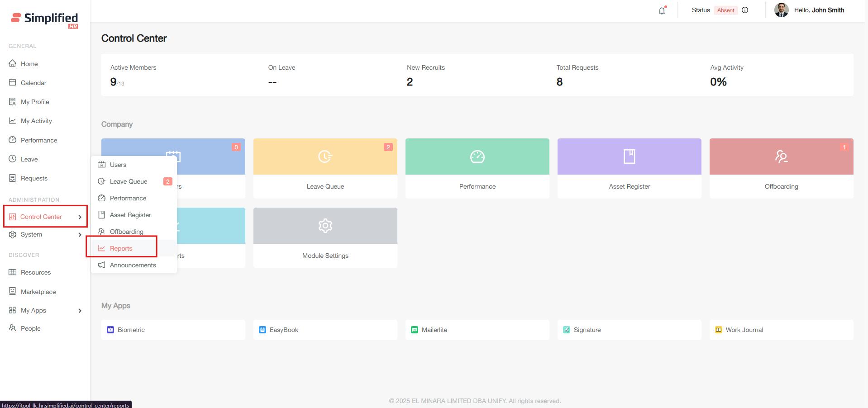
Task: Expand the My Apps sidebar chevron
Action: coord(80,311)
